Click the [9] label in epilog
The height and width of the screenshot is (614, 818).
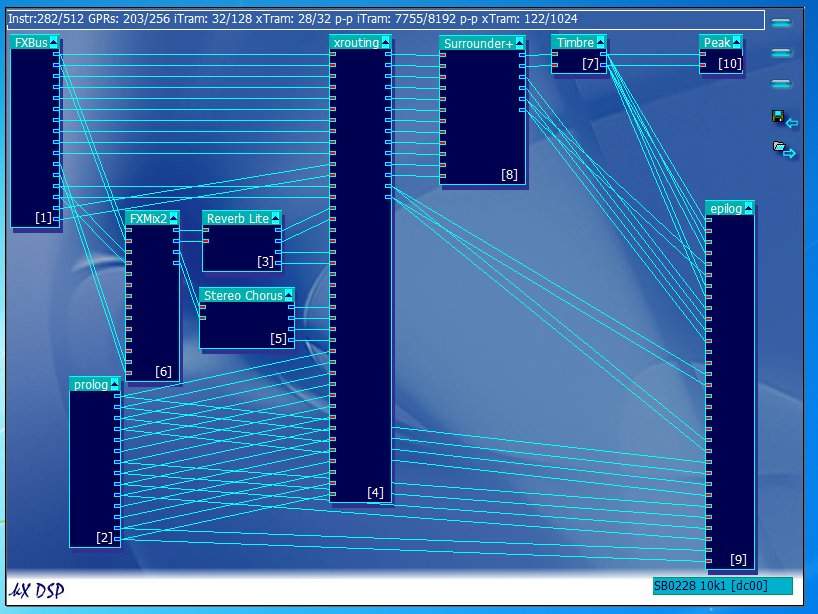[738, 560]
